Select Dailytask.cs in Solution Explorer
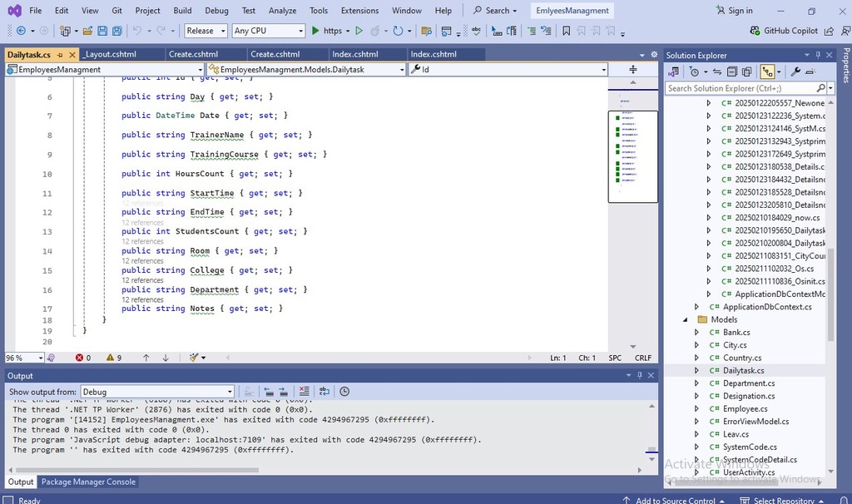852x504 pixels. (x=743, y=370)
